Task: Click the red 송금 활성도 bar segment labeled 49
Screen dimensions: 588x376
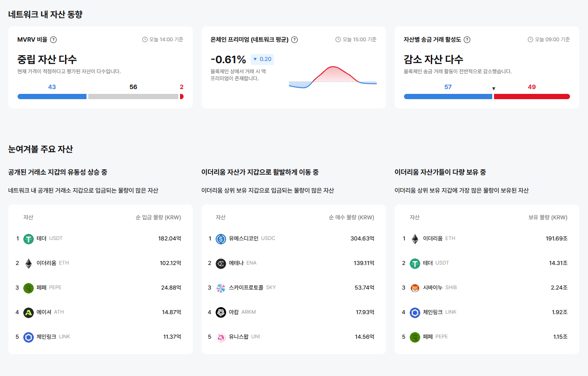Action: tap(532, 97)
